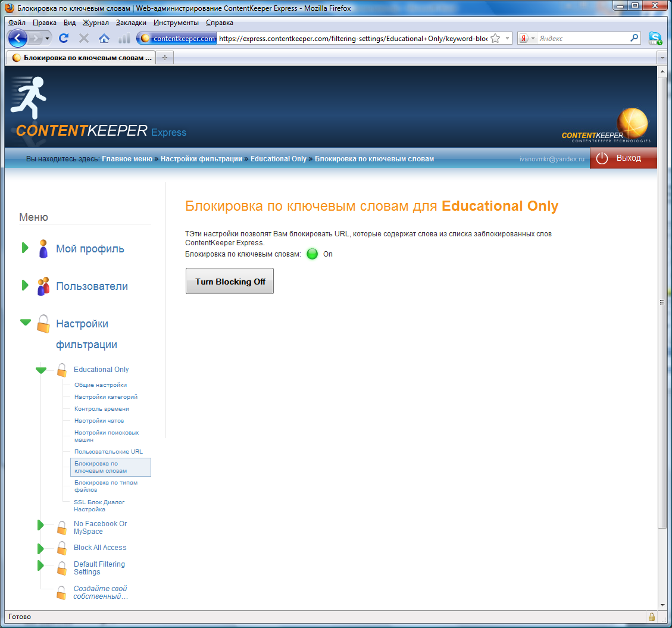
Task: Click the Skype toolbar icon
Action: tap(655, 39)
